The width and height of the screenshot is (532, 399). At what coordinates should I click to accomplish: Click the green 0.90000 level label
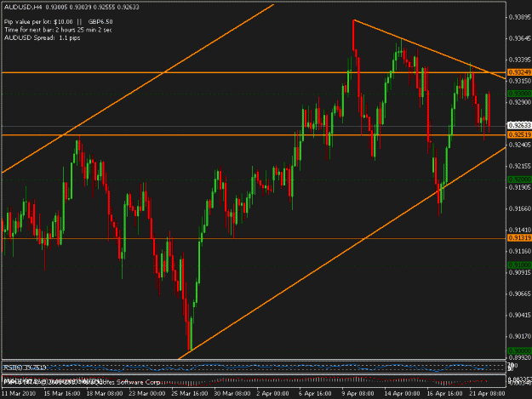point(519,351)
